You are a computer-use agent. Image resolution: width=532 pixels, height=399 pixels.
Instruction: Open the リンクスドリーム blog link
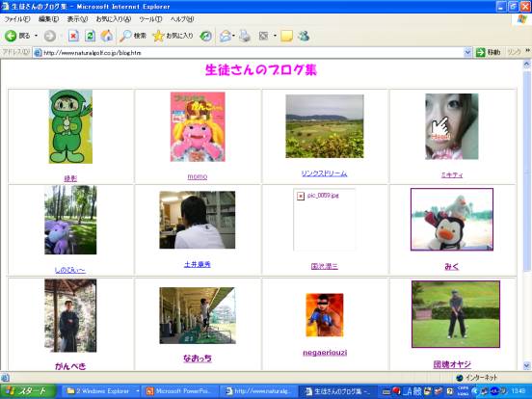[x=325, y=173]
